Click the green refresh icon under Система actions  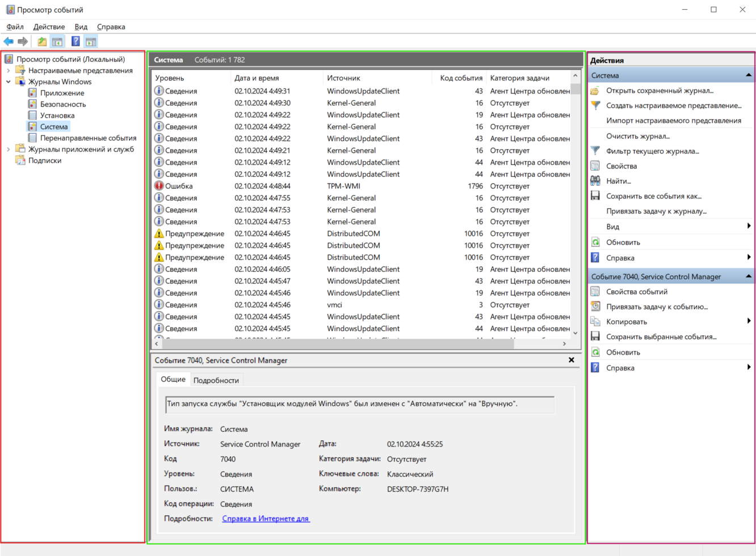click(x=595, y=242)
